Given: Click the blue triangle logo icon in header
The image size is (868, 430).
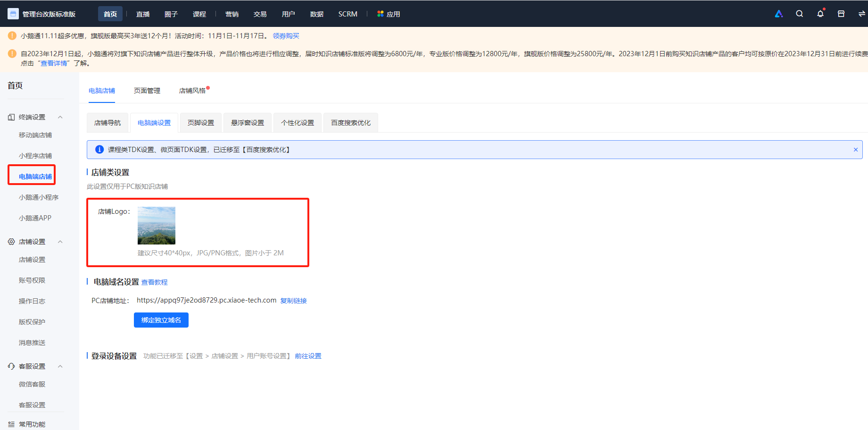Looking at the screenshot, I should tap(779, 14).
